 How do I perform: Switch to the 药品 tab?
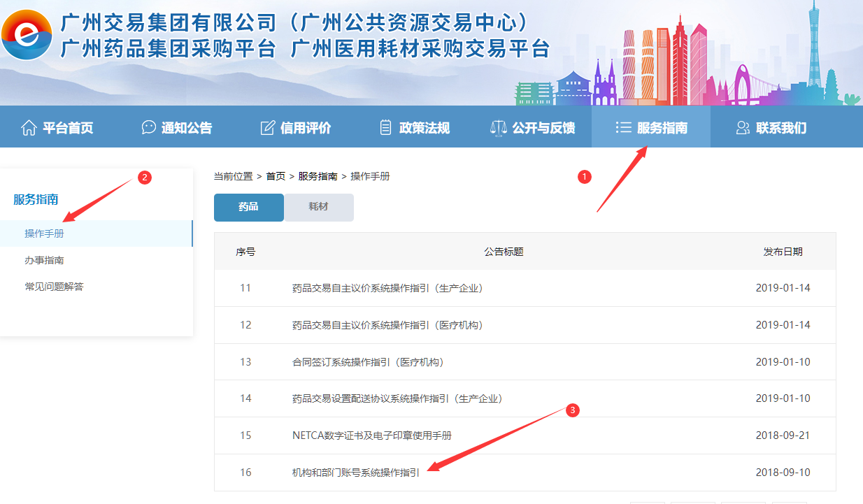[x=249, y=208]
